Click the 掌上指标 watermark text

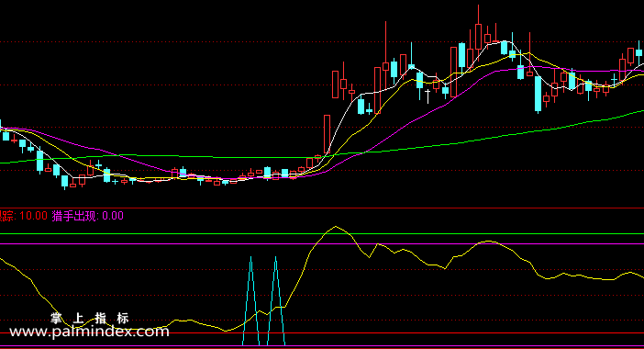coord(90,318)
